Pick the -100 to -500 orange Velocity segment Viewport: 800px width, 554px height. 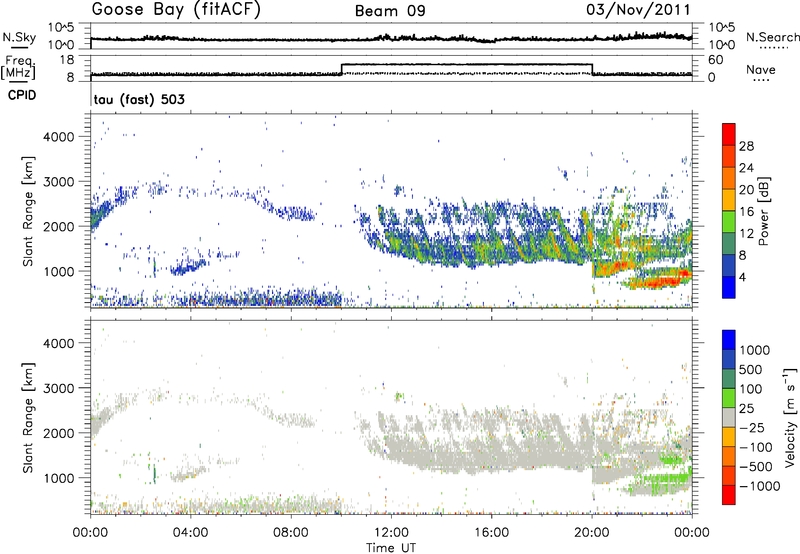(x=729, y=456)
